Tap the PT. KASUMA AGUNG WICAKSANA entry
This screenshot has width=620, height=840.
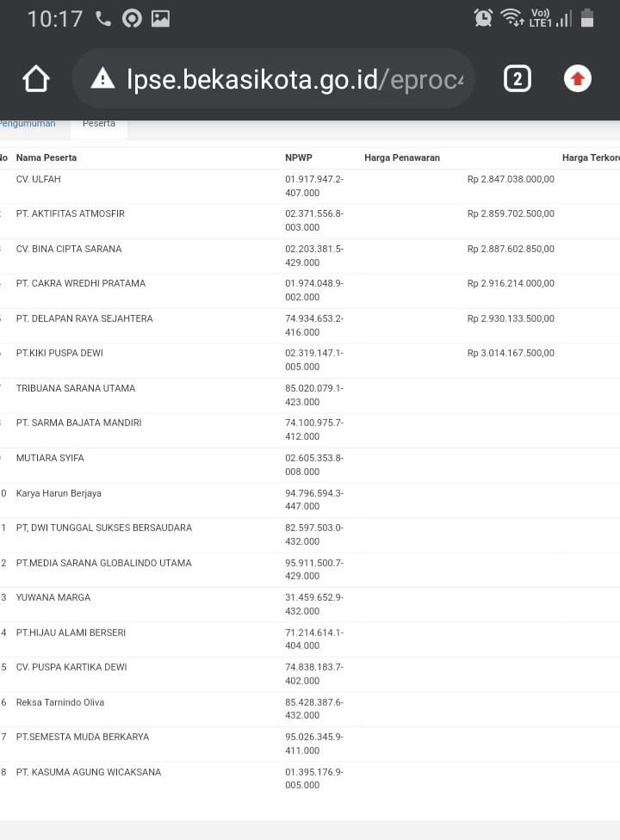tap(89, 772)
